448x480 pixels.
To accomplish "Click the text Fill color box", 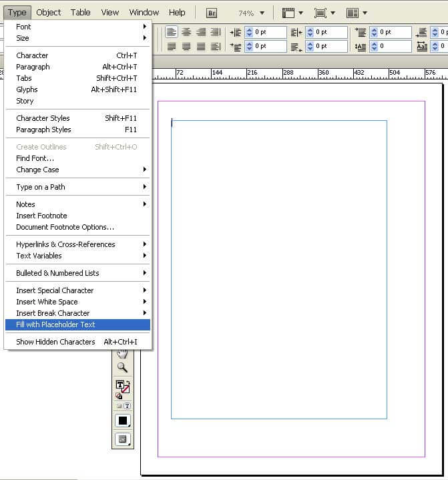I will [x=120, y=385].
